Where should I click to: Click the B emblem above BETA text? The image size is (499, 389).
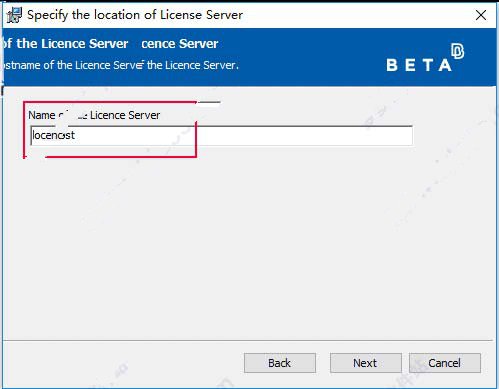pos(457,51)
